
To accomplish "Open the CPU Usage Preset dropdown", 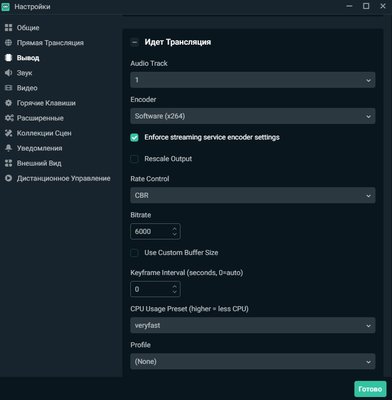I will coord(253,325).
